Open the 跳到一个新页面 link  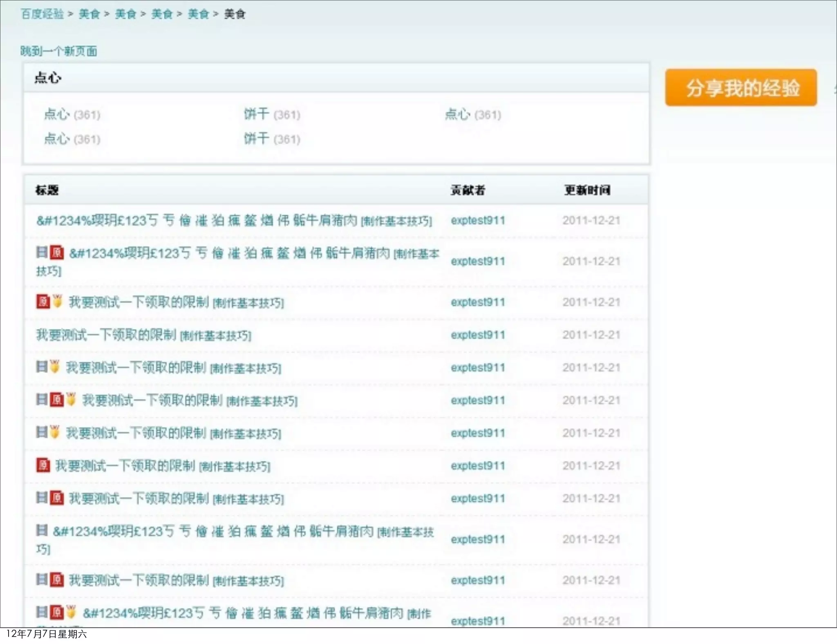(x=58, y=51)
